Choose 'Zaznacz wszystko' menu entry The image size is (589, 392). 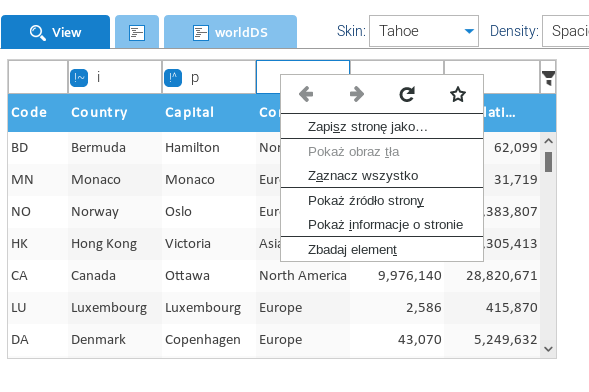tap(382, 175)
